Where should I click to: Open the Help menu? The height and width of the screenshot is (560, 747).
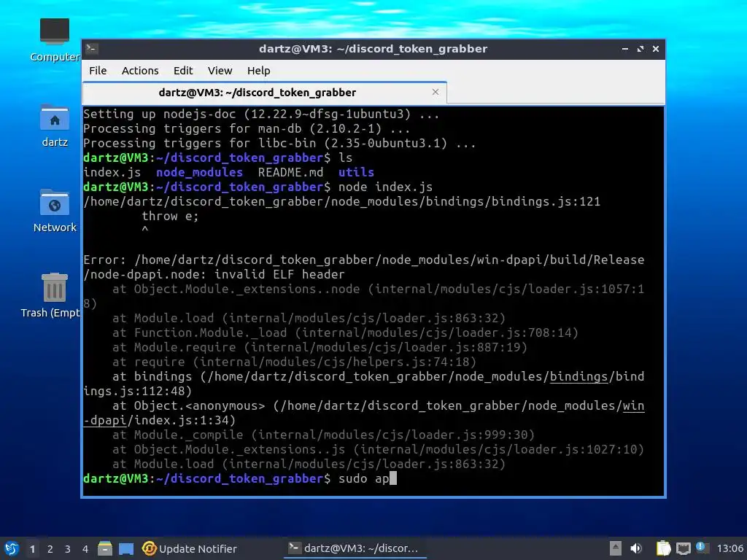tap(259, 71)
